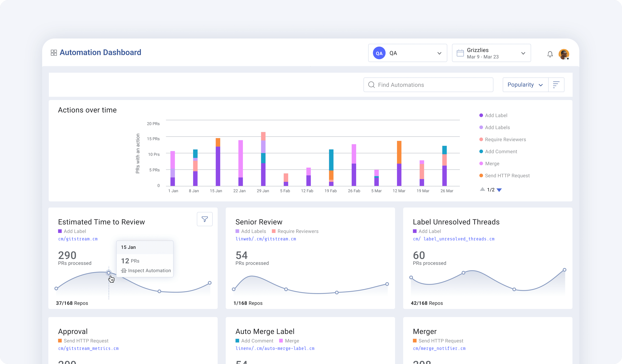Toggle Merge legend series
This screenshot has height=364, width=622.
tap(489, 164)
